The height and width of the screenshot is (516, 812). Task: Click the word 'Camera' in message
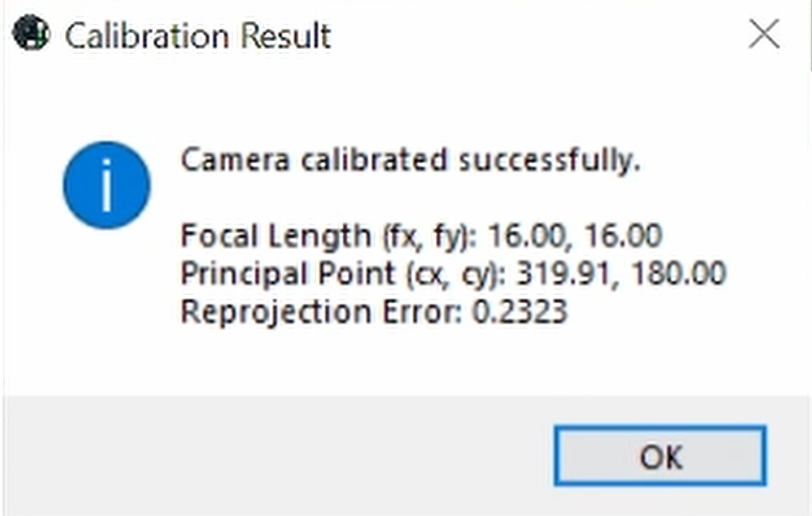pos(234,160)
